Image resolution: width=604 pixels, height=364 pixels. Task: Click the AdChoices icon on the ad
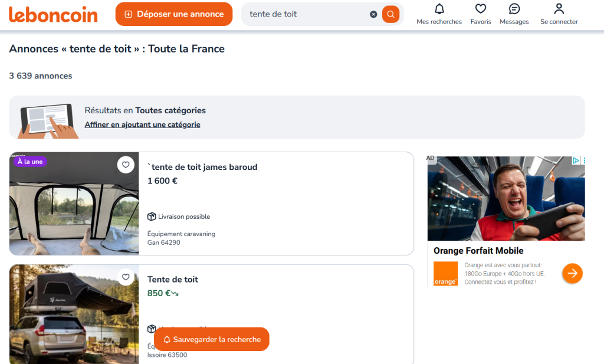pyautogui.click(x=576, y=160)
